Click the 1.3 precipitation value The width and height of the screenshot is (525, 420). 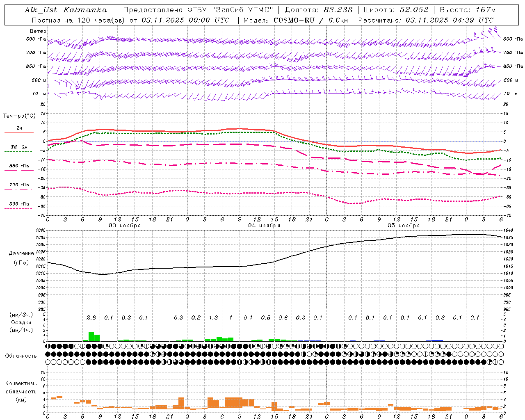click(x=213, y=318)
